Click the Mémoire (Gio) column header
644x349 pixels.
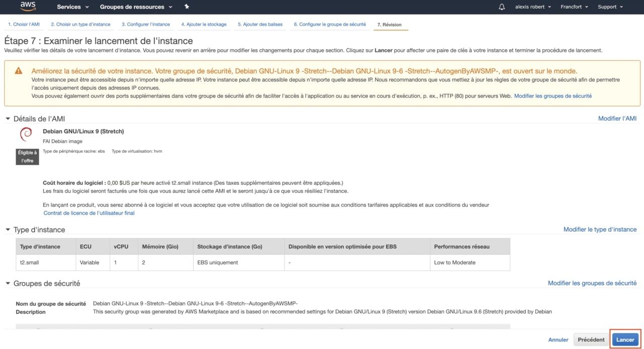166,246
